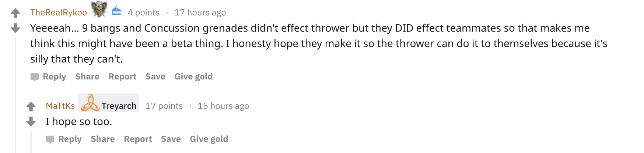
Task: Open MaTtKs's user profile
Action: [60, 106]
